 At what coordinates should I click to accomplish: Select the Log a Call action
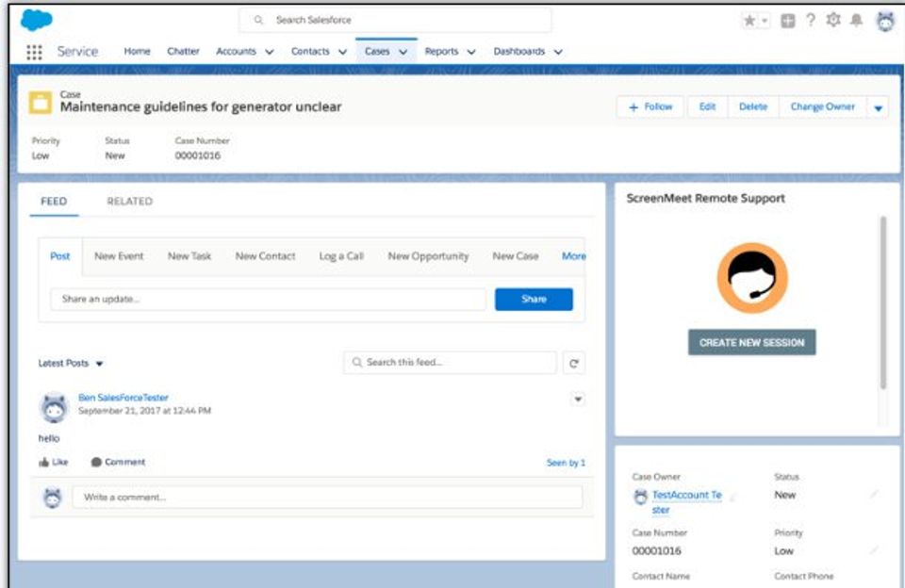[341, 255]
